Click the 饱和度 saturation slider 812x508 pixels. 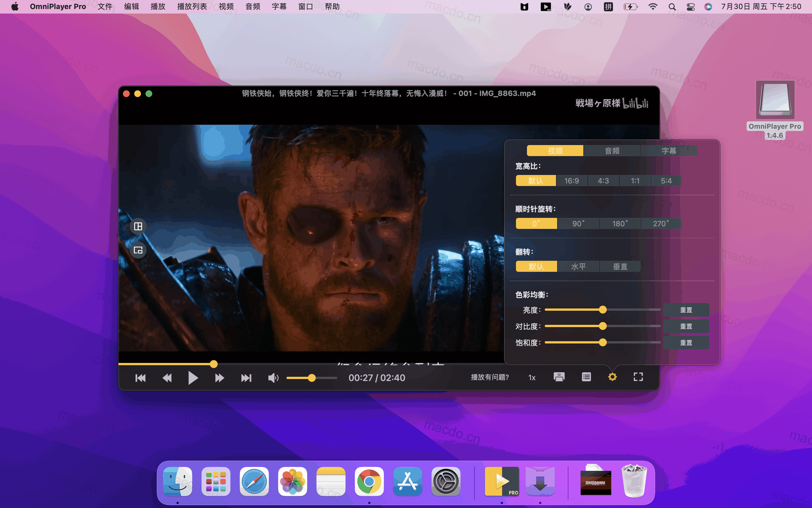tap(603, 342)
